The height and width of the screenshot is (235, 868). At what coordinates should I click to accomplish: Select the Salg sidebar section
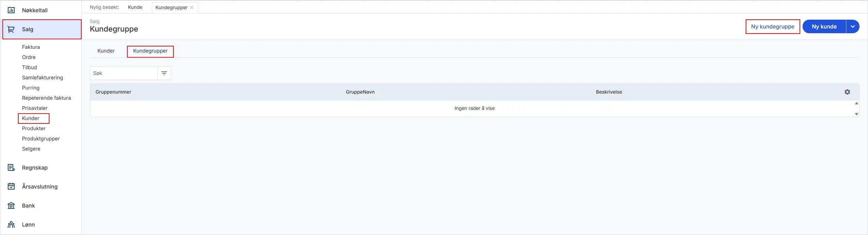point(42,29)
